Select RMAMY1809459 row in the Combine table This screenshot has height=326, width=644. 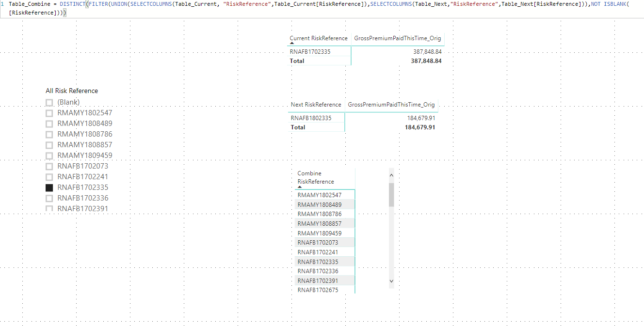pyautogui.click(x=325, y=233)
